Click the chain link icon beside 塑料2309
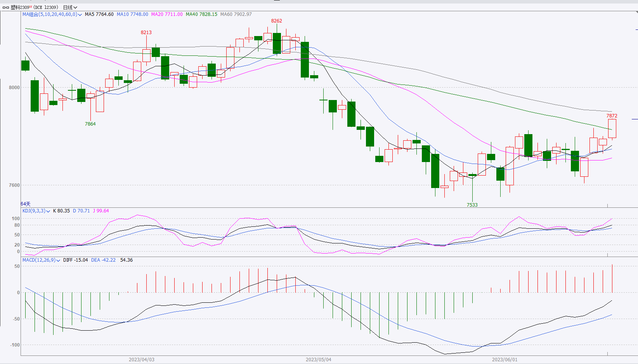 [5, 7]
